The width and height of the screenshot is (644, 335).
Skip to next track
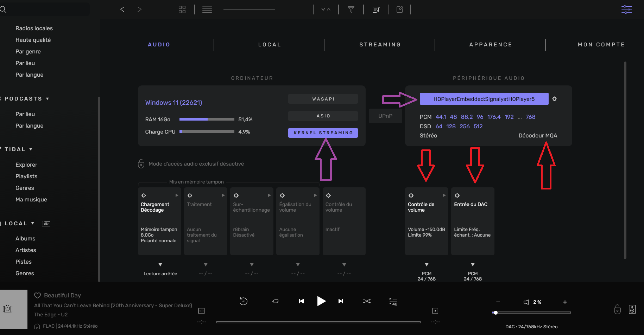coord(341,301)
